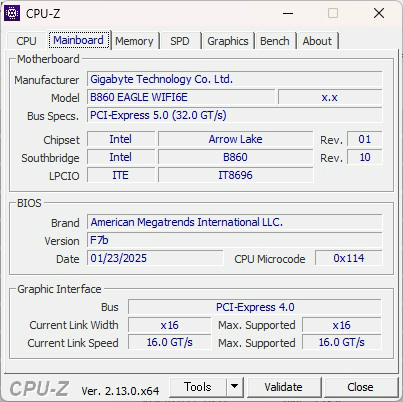Click the Graphic Interface group label

[x=59, y=289]
